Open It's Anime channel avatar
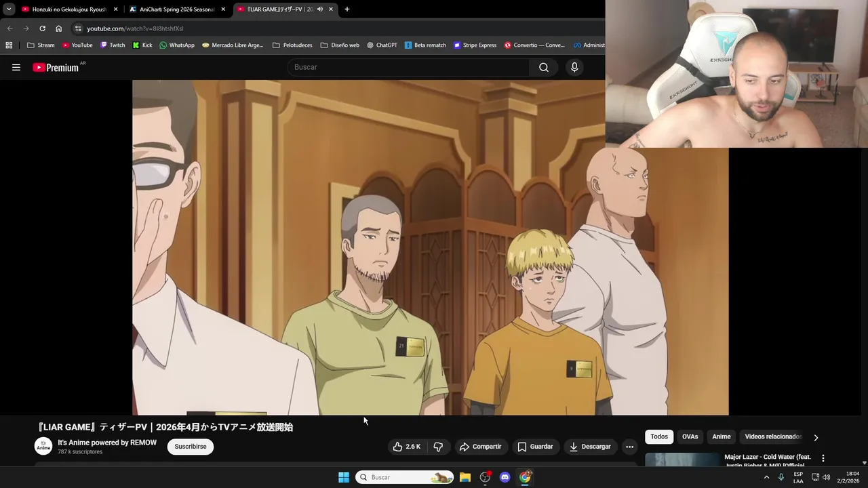Viewport: 868px width, 488px height. [x=43, y=446]
